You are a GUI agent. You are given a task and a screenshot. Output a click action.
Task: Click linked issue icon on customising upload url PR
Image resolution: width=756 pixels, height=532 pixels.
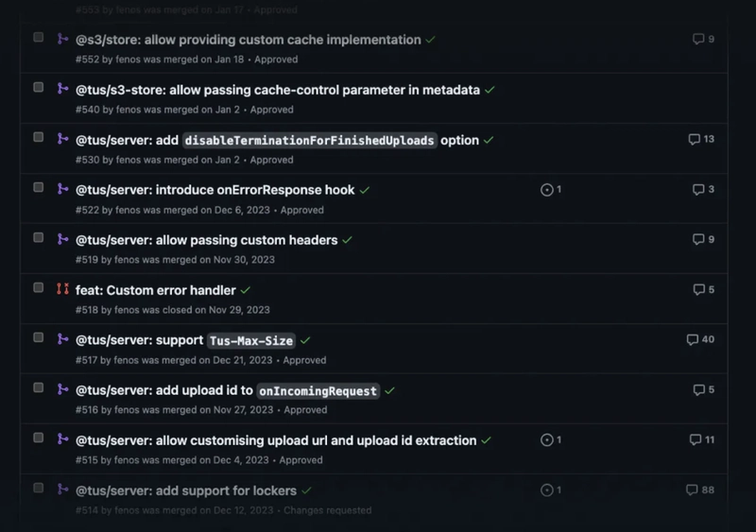click(x=546, y=439)
